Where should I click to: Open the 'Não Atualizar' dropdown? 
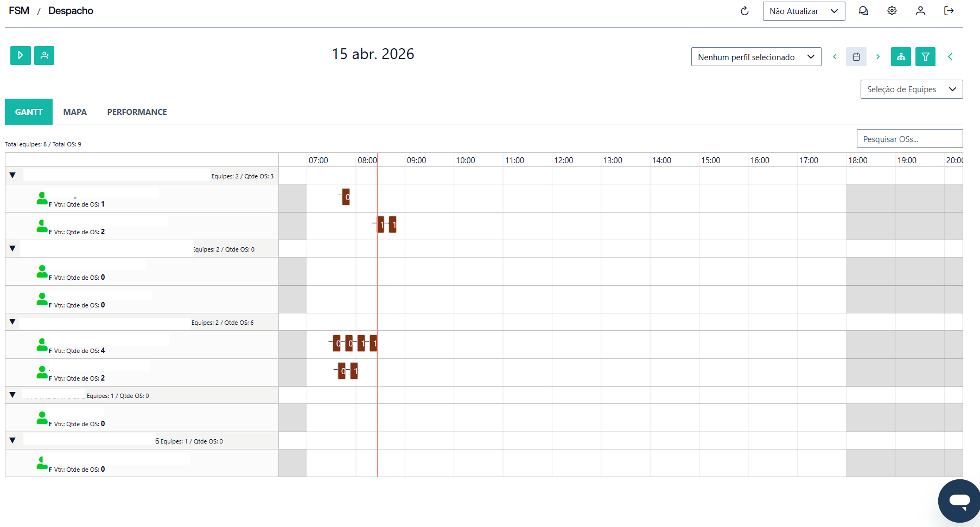tap(804, 11)
